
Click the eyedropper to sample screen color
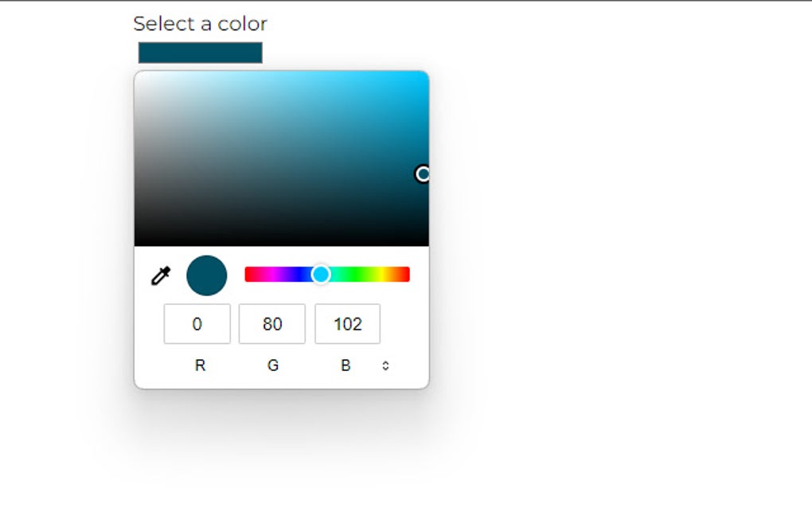pos(159,275)
